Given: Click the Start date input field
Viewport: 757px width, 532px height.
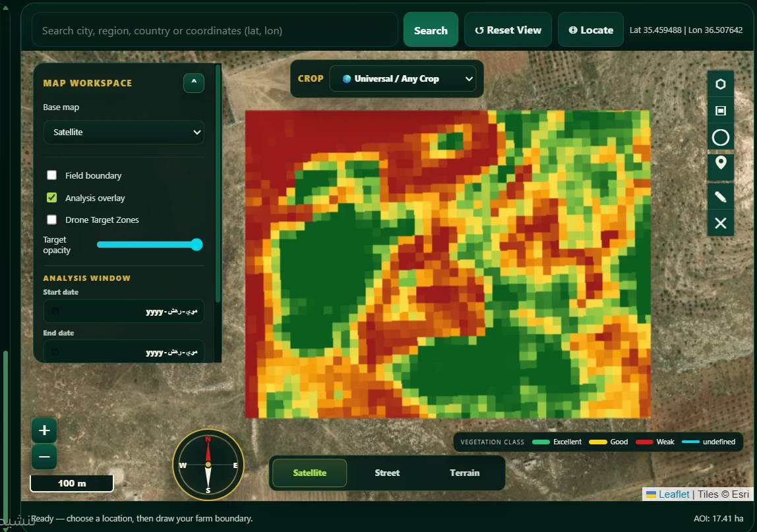Looking at the screenshot, I should [123, 311].
